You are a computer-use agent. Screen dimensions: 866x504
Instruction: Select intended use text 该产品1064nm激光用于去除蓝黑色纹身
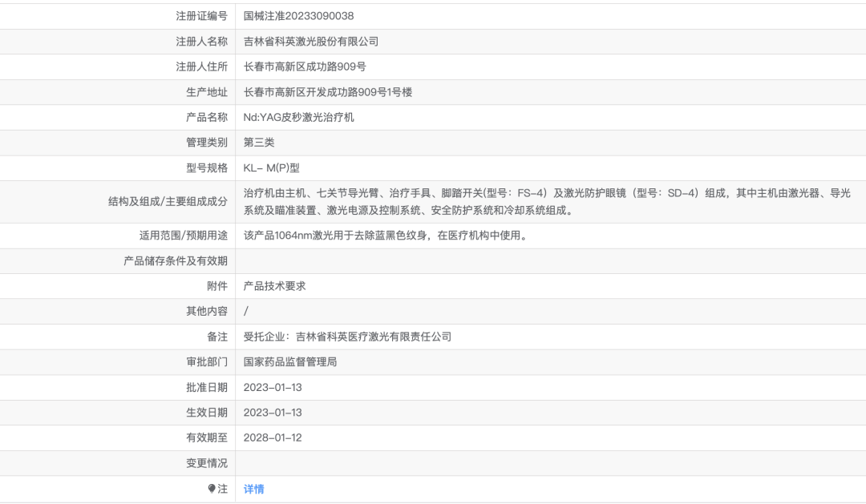point(386,235)
